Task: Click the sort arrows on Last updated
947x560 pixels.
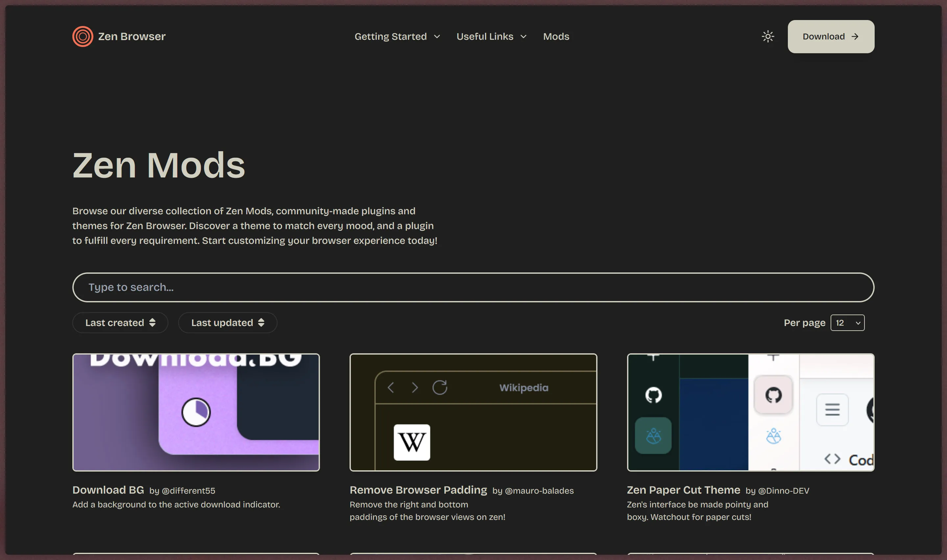Action: tap(261, 323)
